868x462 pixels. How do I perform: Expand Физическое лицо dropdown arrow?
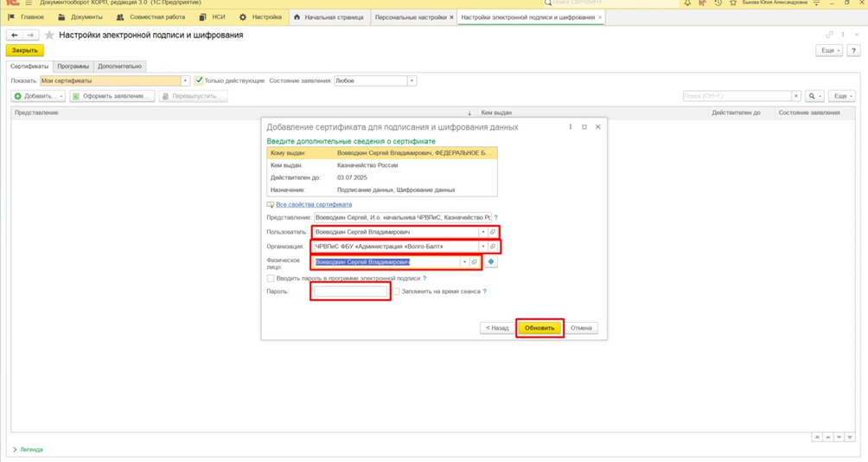(464, 262)
